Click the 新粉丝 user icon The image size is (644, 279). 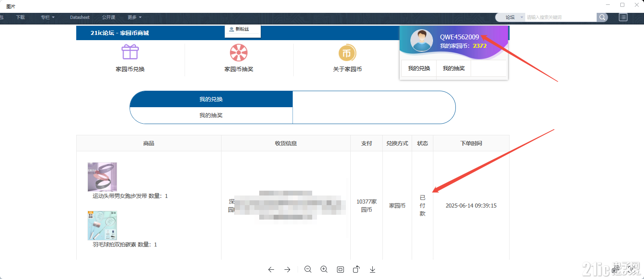[232, 29]
